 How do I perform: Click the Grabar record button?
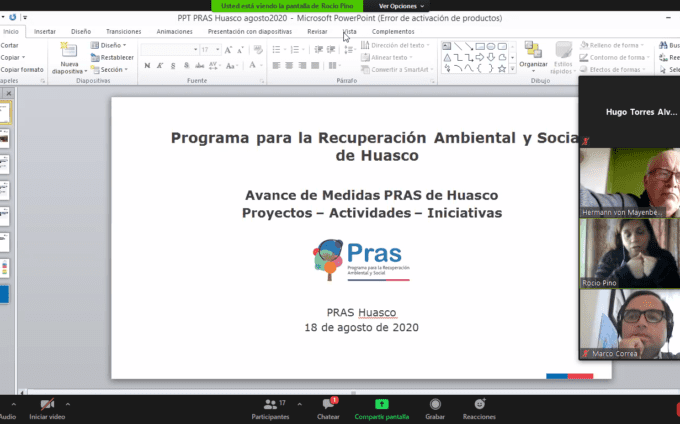pos(435,410)
